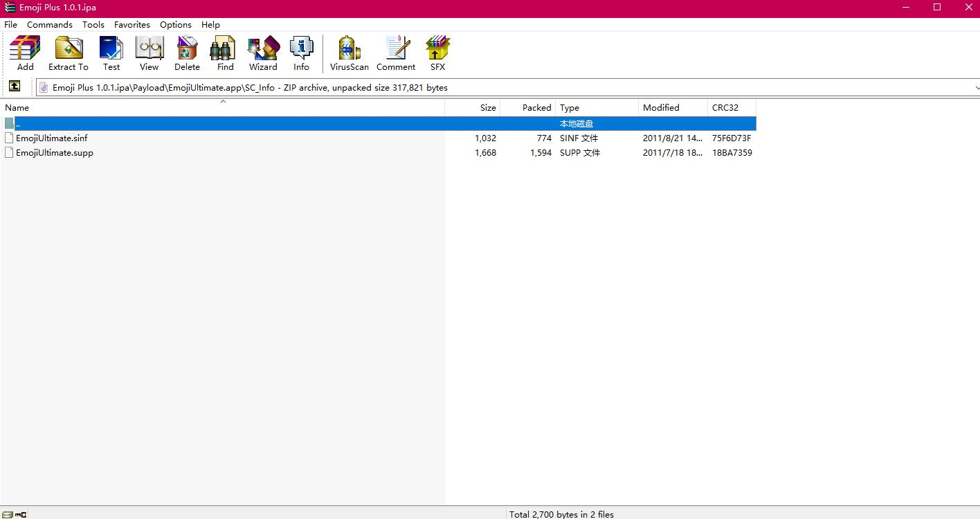Expand the address path dropdown arrow
The width and height of the screenshot is (980, 519).
coord(976,88)
